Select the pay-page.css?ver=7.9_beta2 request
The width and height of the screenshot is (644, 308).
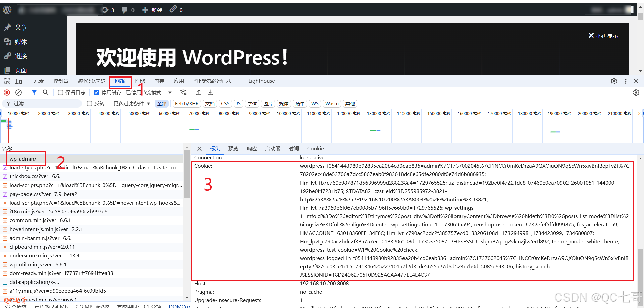point(92,194)
